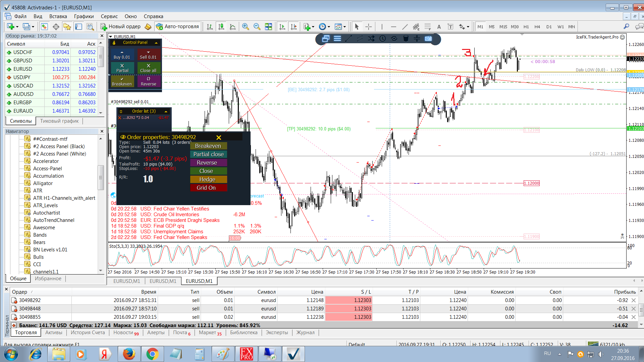Open the New Chart toolbar icon
The height and width of the screenshot is (362, 644).
tap(10, 26)
